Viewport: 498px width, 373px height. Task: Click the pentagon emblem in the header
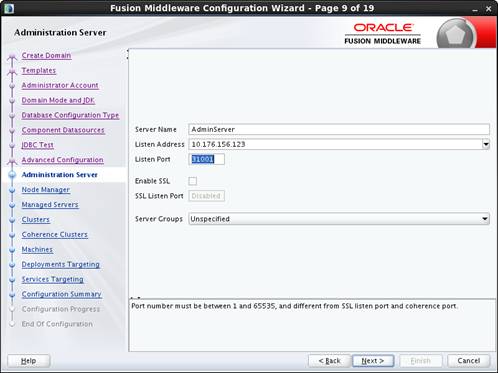(x=456, y=34)
